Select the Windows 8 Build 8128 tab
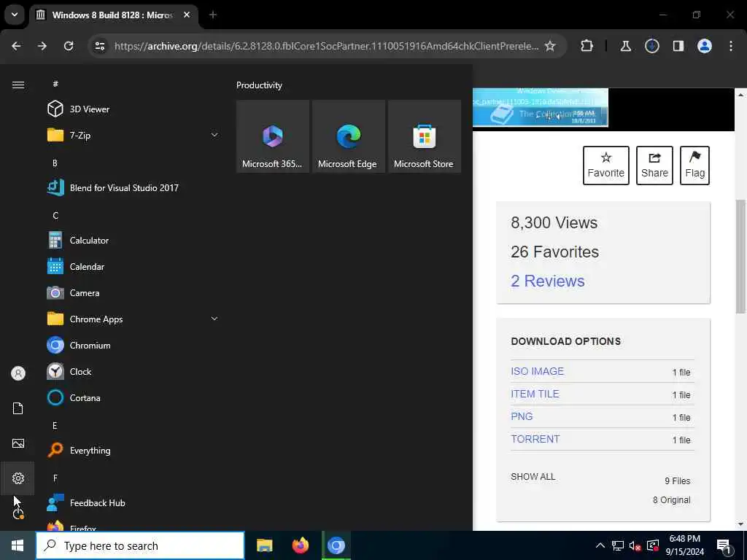Viewport: 747px width, 560px height. 112,15
